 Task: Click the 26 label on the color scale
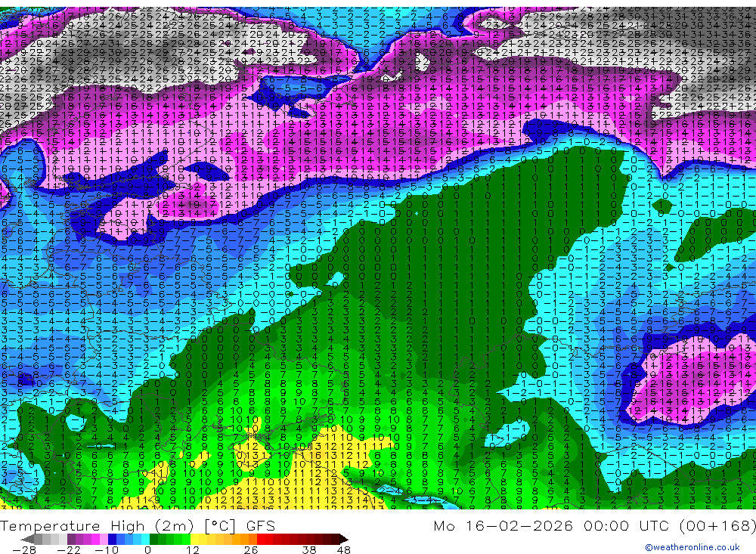pyautogui.click(x=251, y=549)
